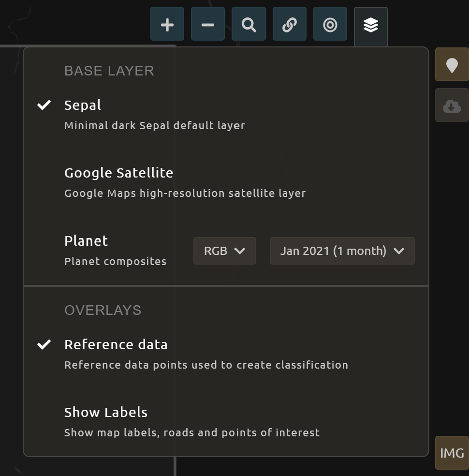Click the zoom in plus icon

(167, 25)
